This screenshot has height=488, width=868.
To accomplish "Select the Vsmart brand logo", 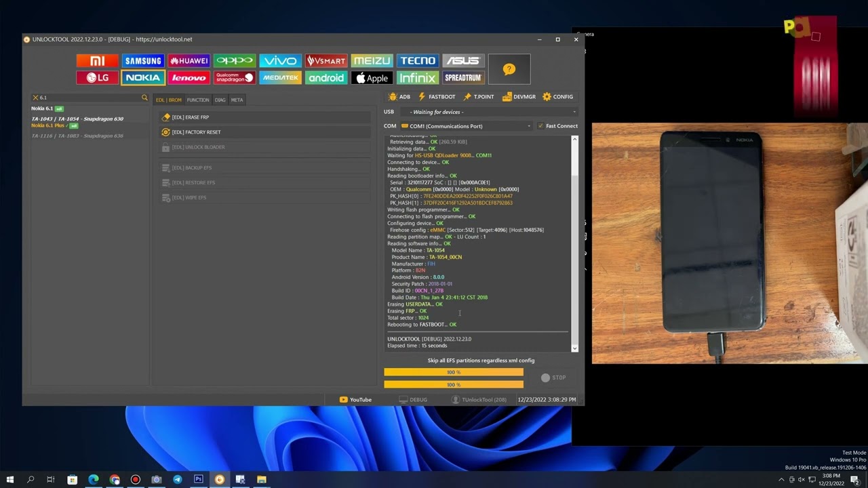I will click(x=326, y=61).
